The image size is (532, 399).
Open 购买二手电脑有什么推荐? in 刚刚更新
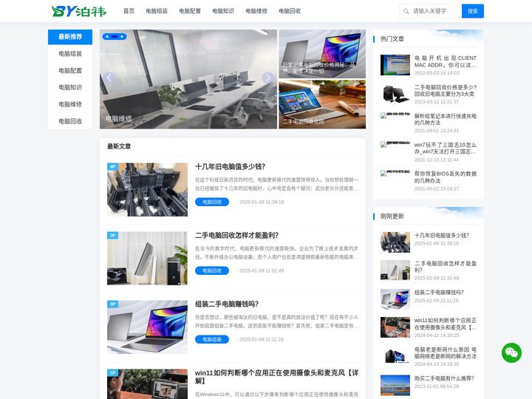pos(444,378)
